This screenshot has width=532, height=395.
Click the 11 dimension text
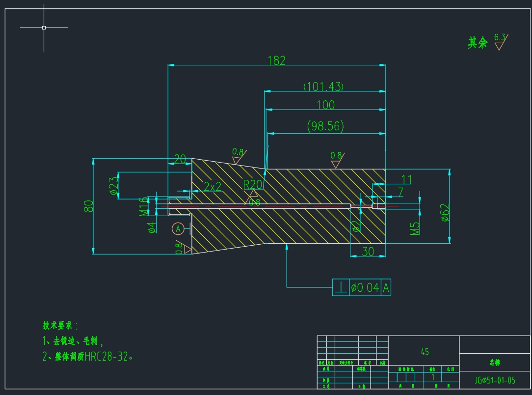(406, 179)
